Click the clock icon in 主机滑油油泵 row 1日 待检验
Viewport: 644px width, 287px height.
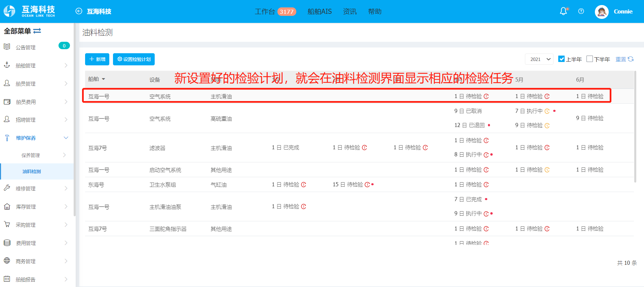click(303, 206)
